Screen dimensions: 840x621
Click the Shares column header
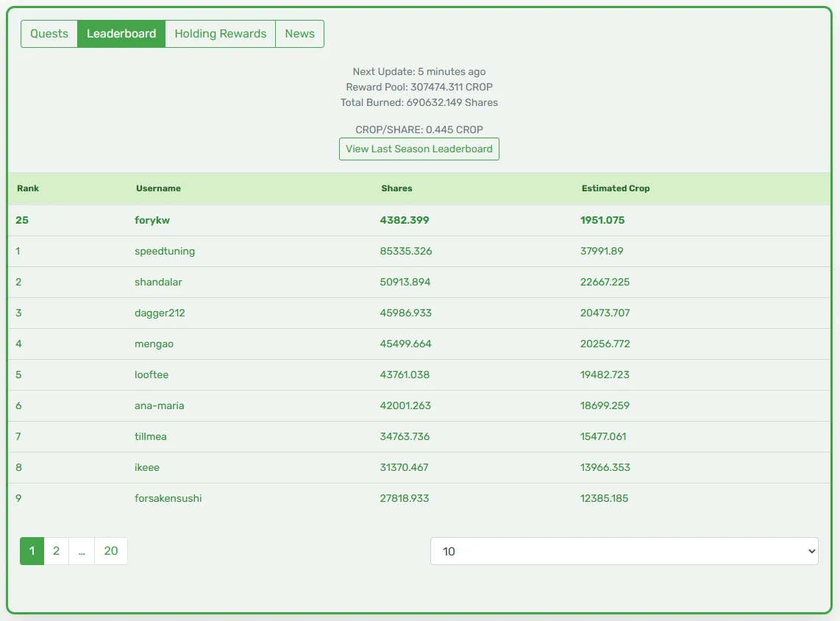click(x=396, y=188)
